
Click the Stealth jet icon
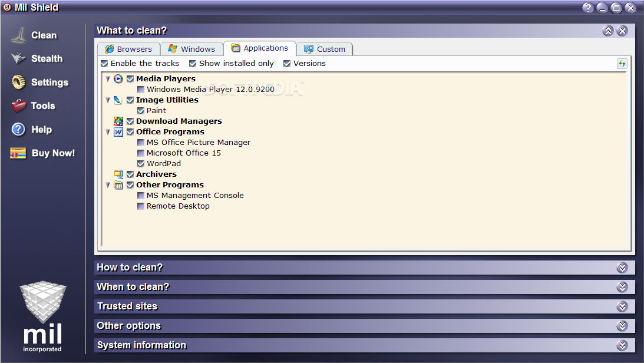[x=18, y=58]
